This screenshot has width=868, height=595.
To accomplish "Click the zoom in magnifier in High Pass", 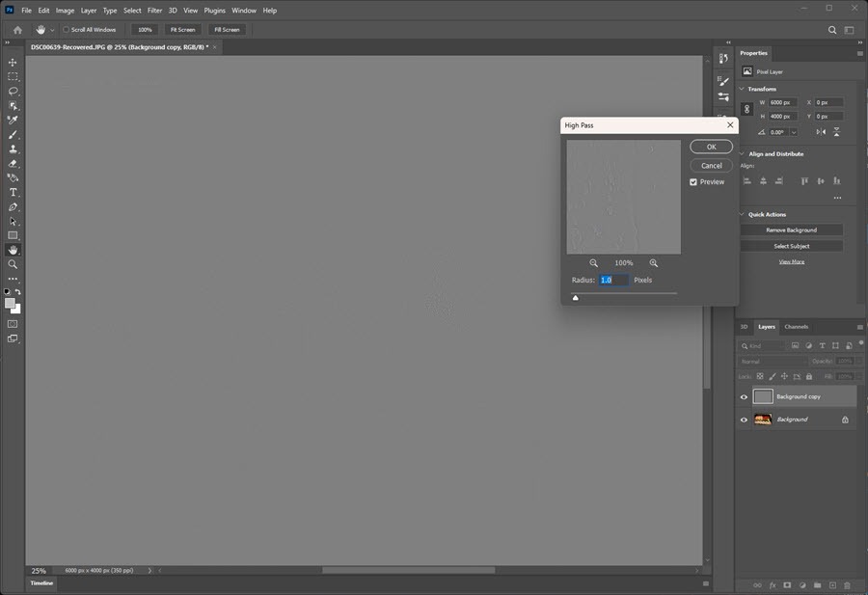I will (x=654, y=262).
